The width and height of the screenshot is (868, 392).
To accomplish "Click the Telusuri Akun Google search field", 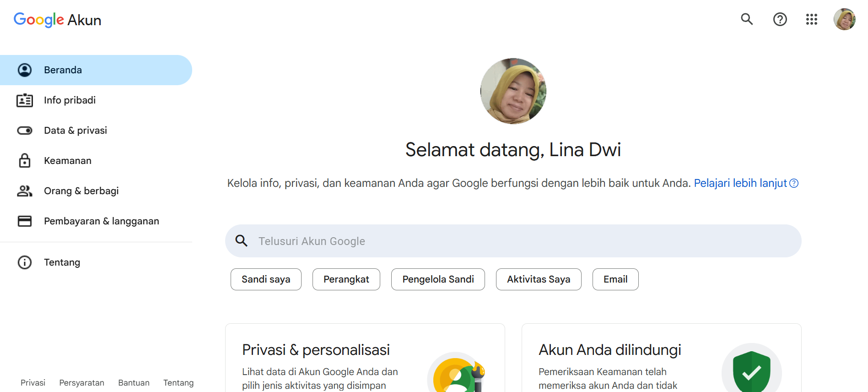I will 513,241.
